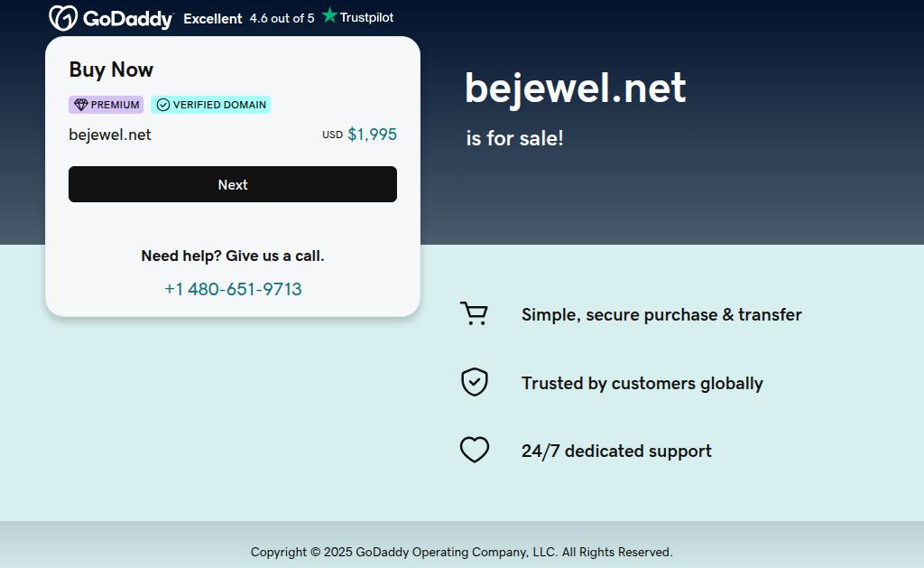This screenshot has height=568, width=924.
Task: Click the heart support icon
Action: pyautogui.click(x=474, y=450)
